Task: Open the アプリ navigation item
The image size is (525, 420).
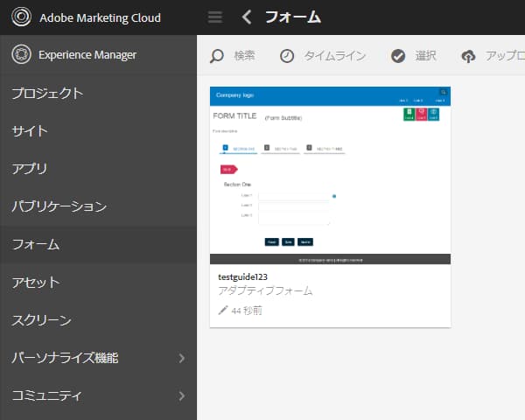Action: click(x=98, y=169)
